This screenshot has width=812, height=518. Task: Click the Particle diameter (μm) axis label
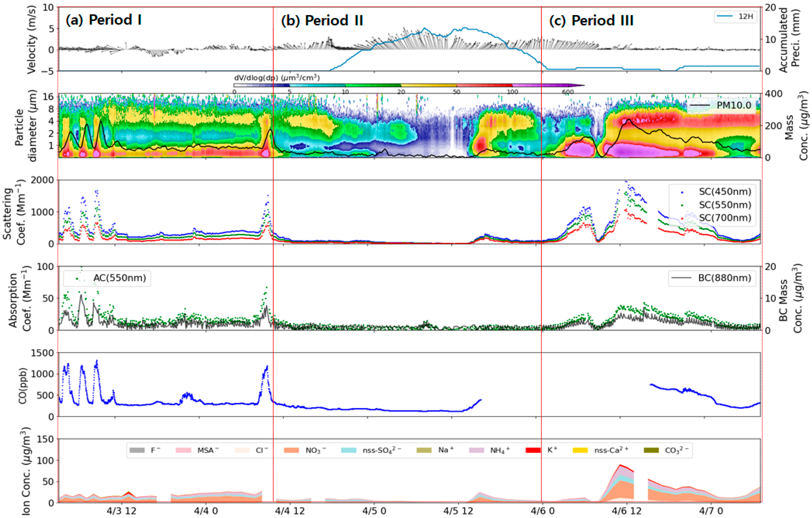(x=26, y=125)
